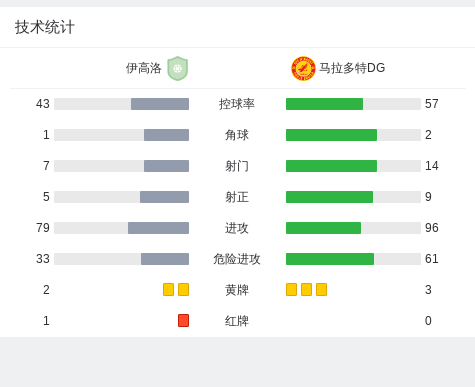This screenshot has width=475, height=387.
Task: Click 马拉多特DG's middle yellow card icon
Action: coord(306,289)
